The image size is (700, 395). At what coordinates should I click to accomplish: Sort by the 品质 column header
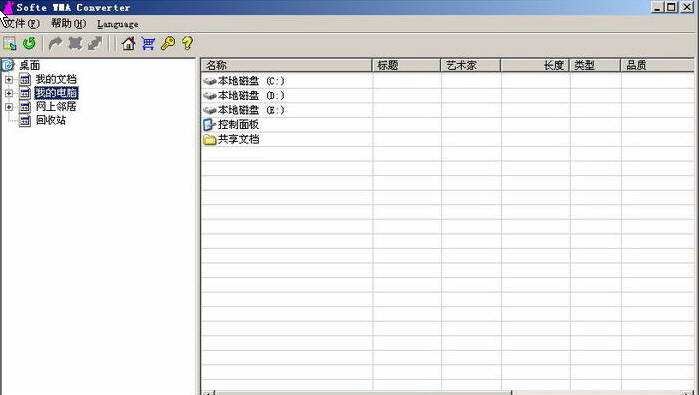click(657, 65)
